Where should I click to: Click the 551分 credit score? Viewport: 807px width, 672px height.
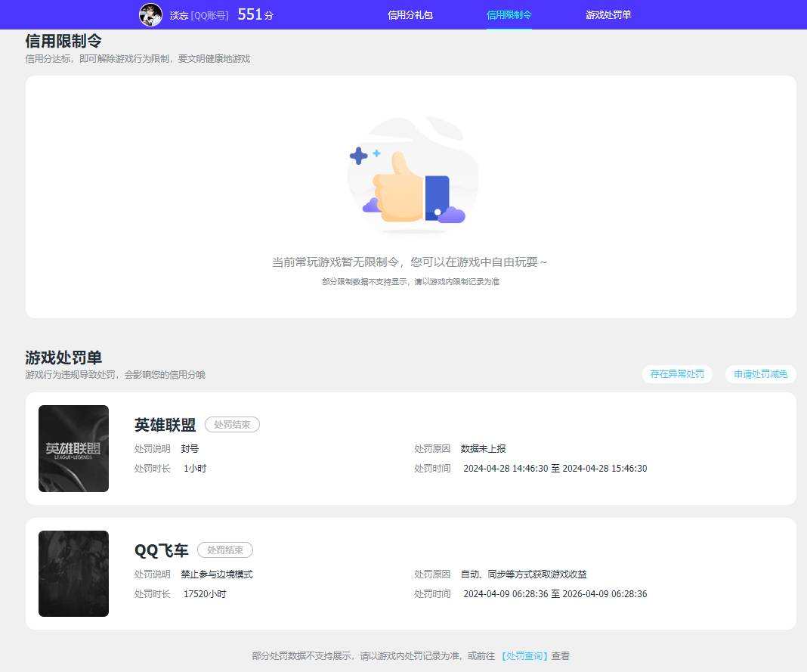click(255, 14)
